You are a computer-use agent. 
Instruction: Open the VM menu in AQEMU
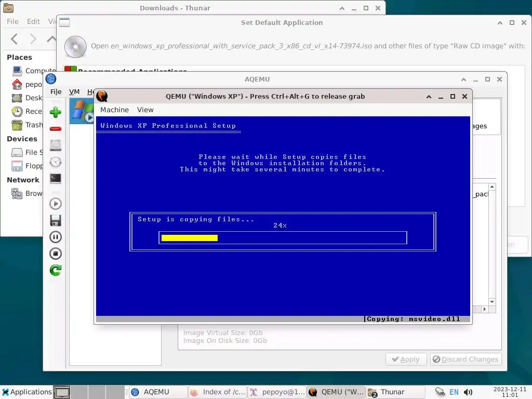[74, 91]
